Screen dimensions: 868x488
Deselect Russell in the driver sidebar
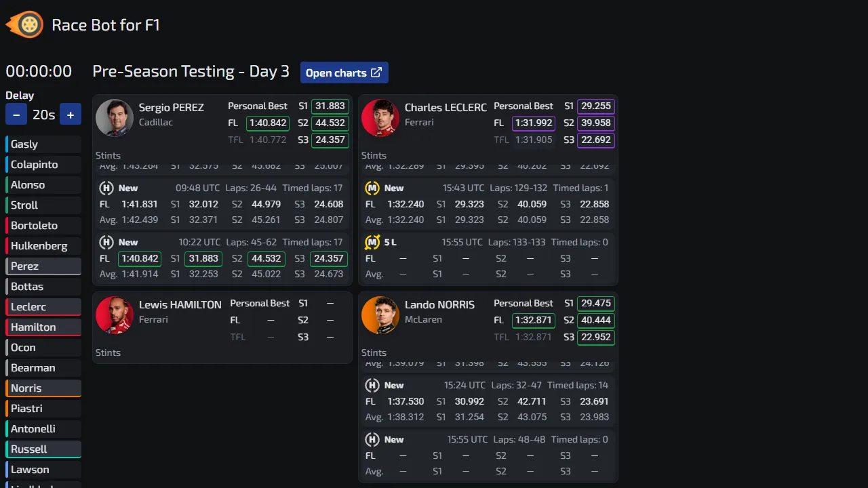click(x=43, y=449)
